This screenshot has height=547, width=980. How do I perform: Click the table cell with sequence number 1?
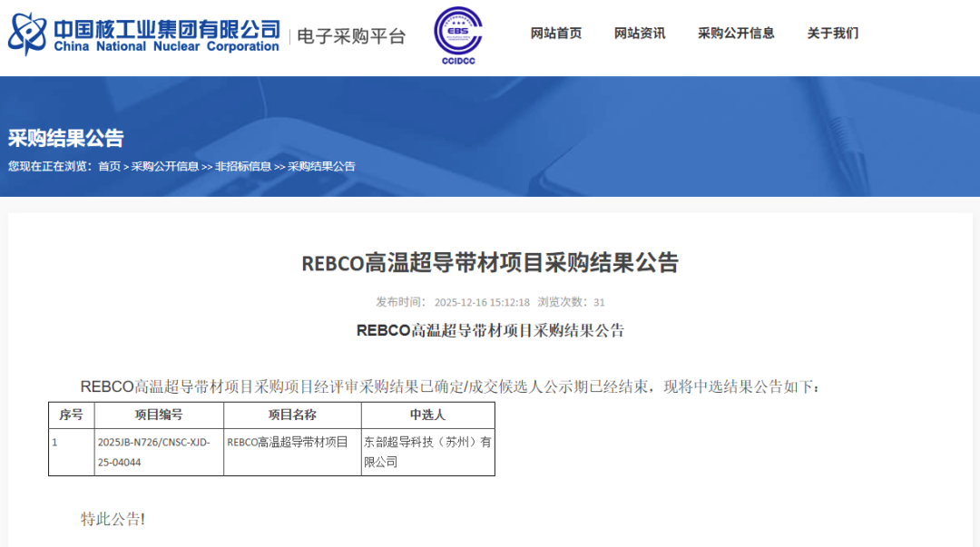click(x=72, y=452)
